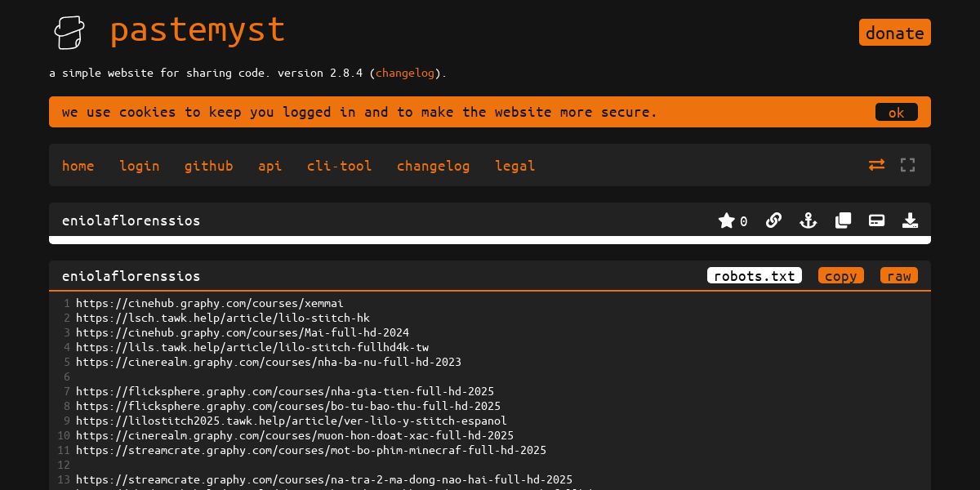Viewport: 980px width, 490px height.
Task: Click the nha-gia-tien-full-hd-2025 URL line
Action: pos(285,391)
